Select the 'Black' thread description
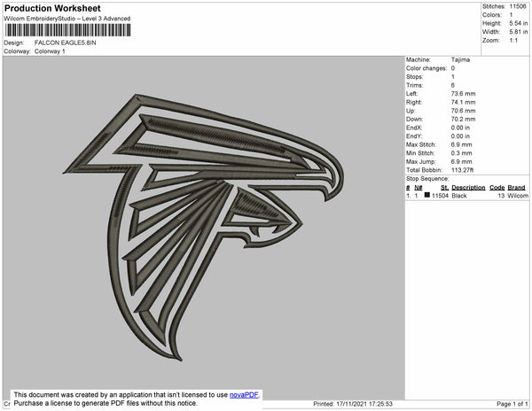This screenshot has width=532, height=411. [459, 196]
